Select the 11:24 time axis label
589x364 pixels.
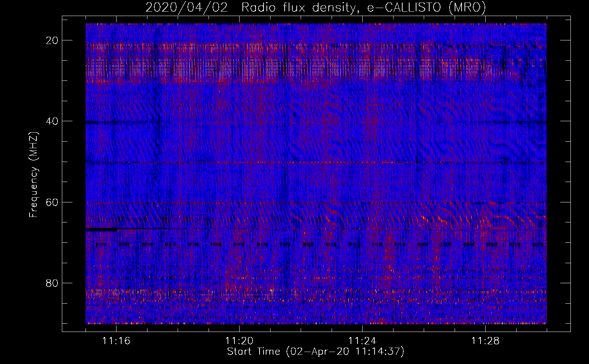[x=362, y=341]
